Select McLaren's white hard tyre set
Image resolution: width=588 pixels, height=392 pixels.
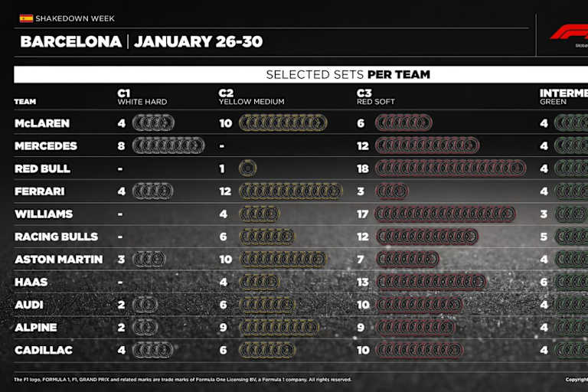(x=153, y=123)
